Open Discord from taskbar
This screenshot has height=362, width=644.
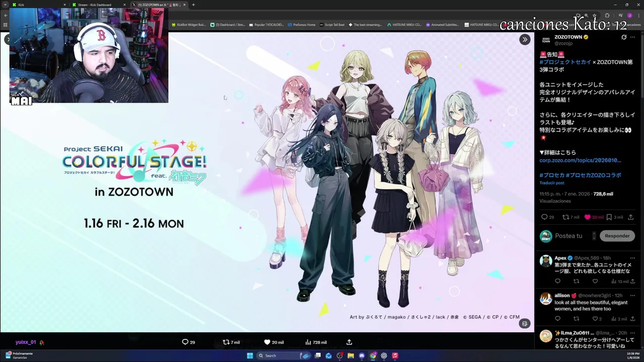click(362, 355)
